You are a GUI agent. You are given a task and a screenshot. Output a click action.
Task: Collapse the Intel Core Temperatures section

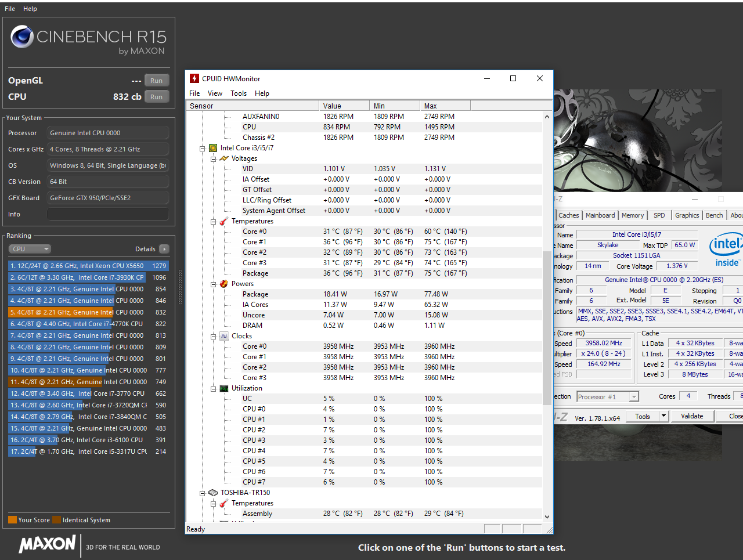213,222
